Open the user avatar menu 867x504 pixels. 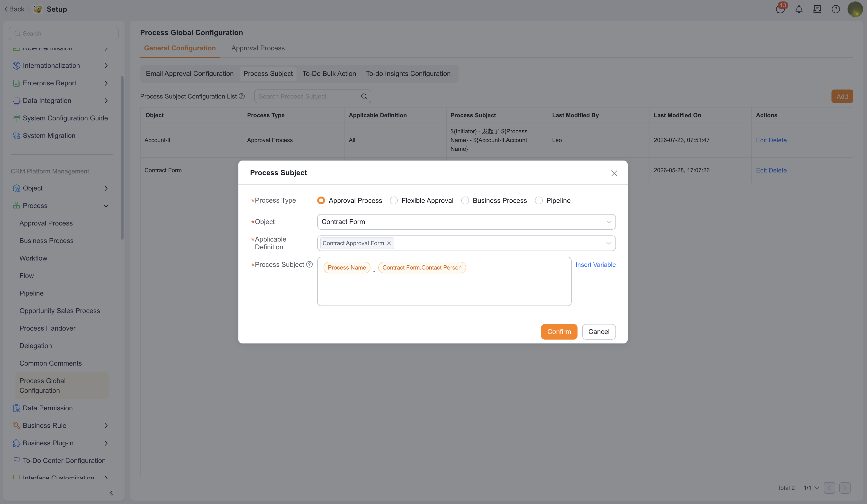click(855, 9)
